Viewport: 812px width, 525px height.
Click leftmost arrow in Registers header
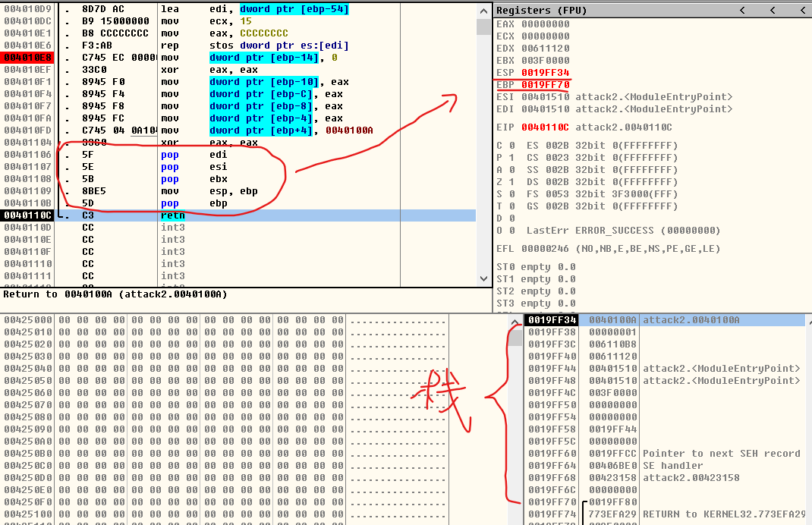742,10
